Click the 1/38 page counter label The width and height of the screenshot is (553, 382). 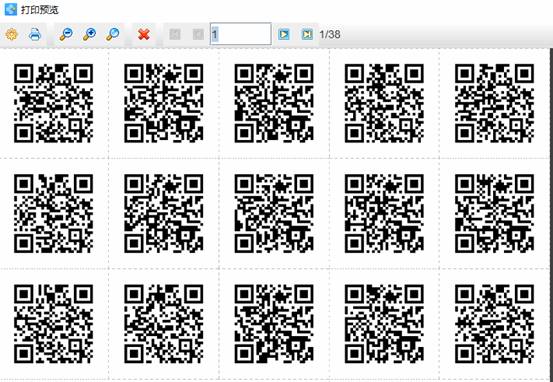(330, 34)
